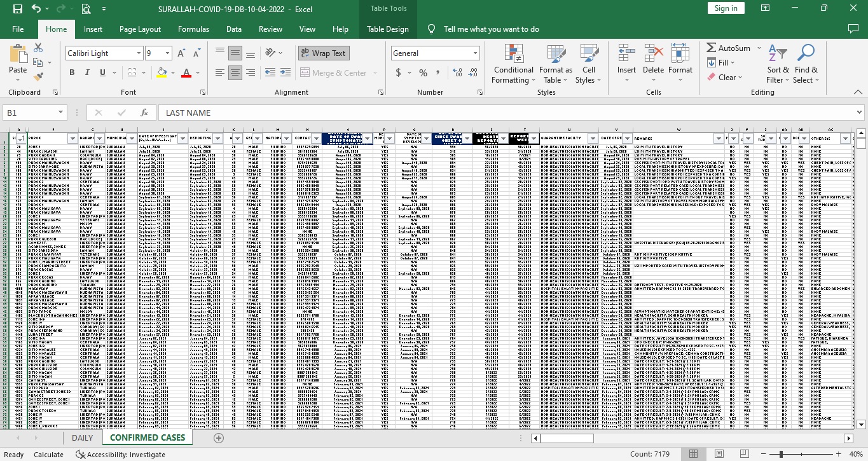Expand the formula bar
This screenshot has width=868, height=461.
pos(858,113)
